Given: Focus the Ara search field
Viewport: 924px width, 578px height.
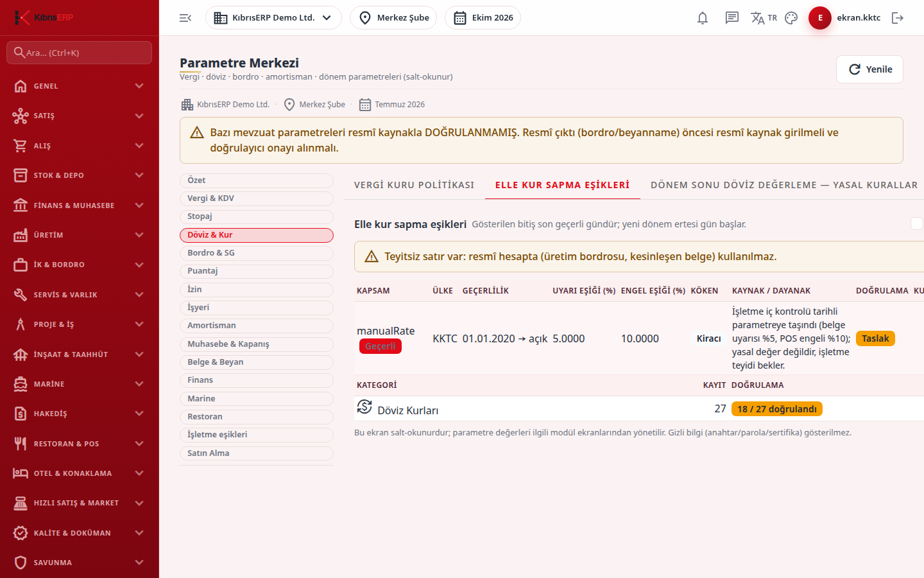Looking at the screenshot, I should pyautogui.click(x=80, y=53).
